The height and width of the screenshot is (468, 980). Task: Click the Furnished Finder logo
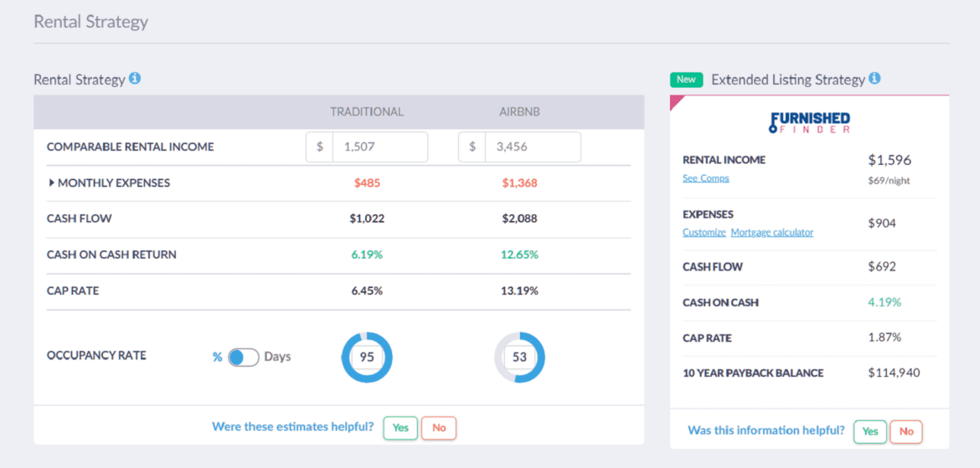[x=809, y=123]
